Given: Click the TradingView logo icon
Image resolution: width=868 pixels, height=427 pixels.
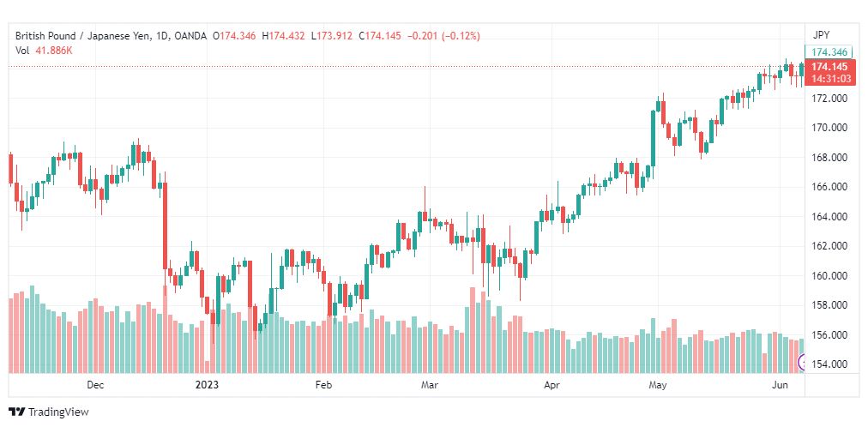Looking at the screenshot, I should (x=17, y=412).
